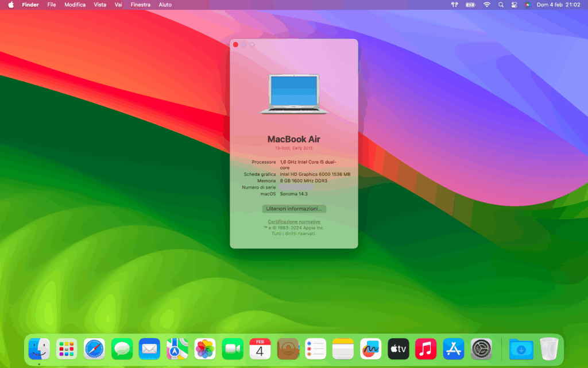
Task: Click the 8 GB 1600 MHz DDR3 value
Action: coord(303,181)
